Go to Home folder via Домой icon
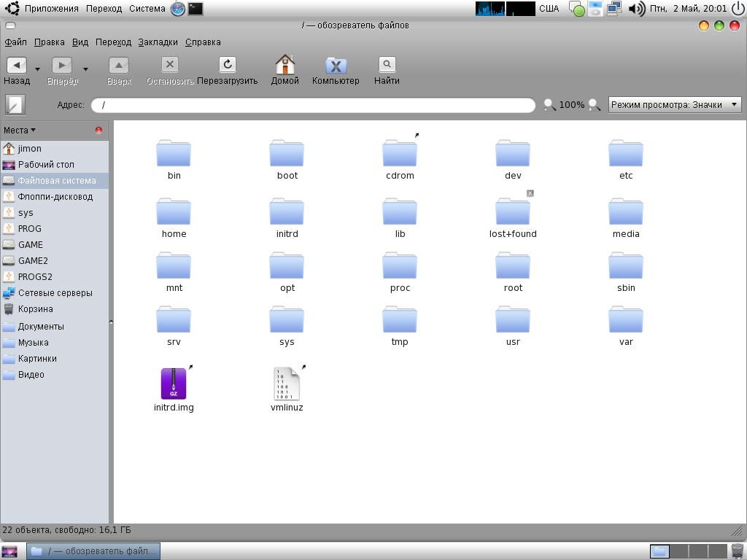The image size is (747, 560). [285, 65]
